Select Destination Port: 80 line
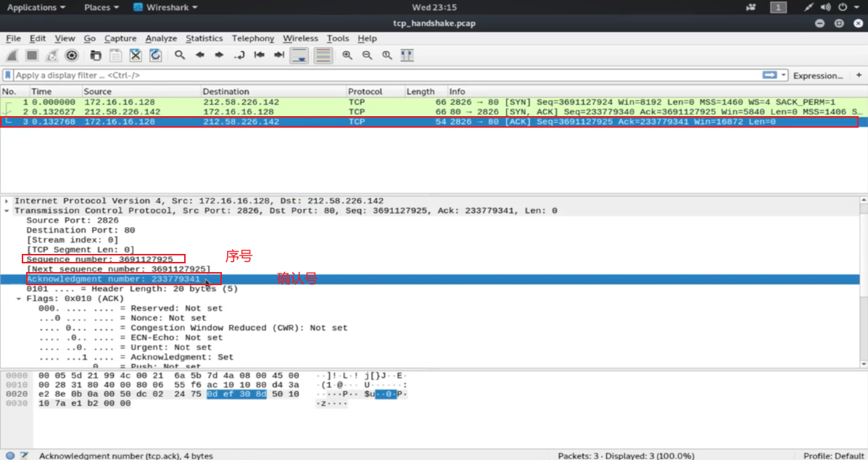Viewport: 868px width, 460px height. point(80,230)
